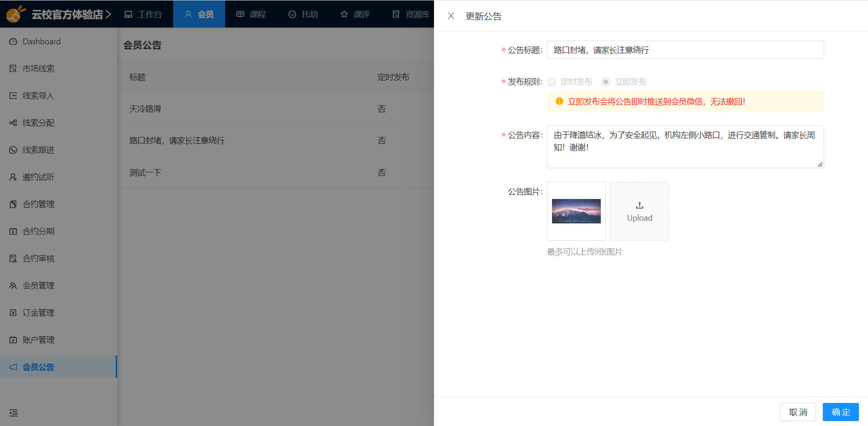Select 会员公告 in the sidebar
Image resolution: width=868 pixels, height=426 pixels.
click(x=58, y=367)
